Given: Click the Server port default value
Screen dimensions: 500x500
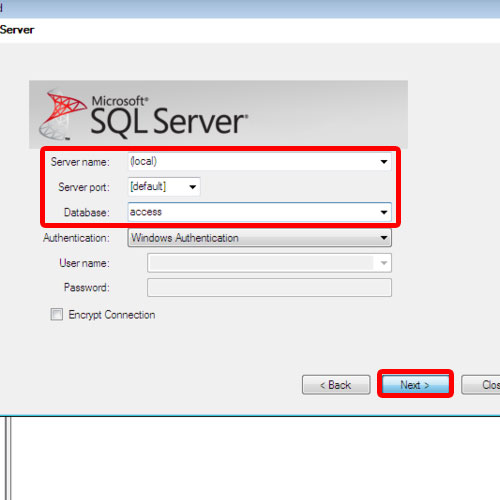Looking at the screenshot, I should click(148, 186).
